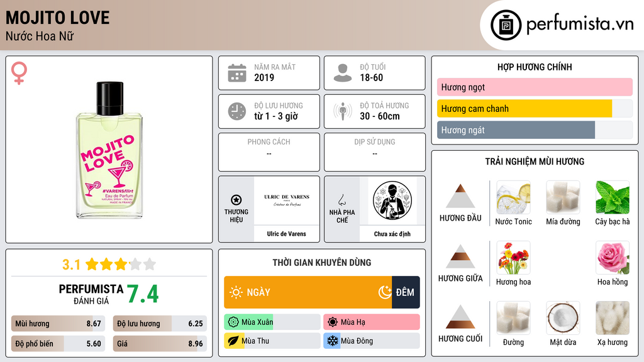Screen dimensions: 644x362
Task: Click the clock icon beside Độ lưu hương
Action: coord(237,111)
